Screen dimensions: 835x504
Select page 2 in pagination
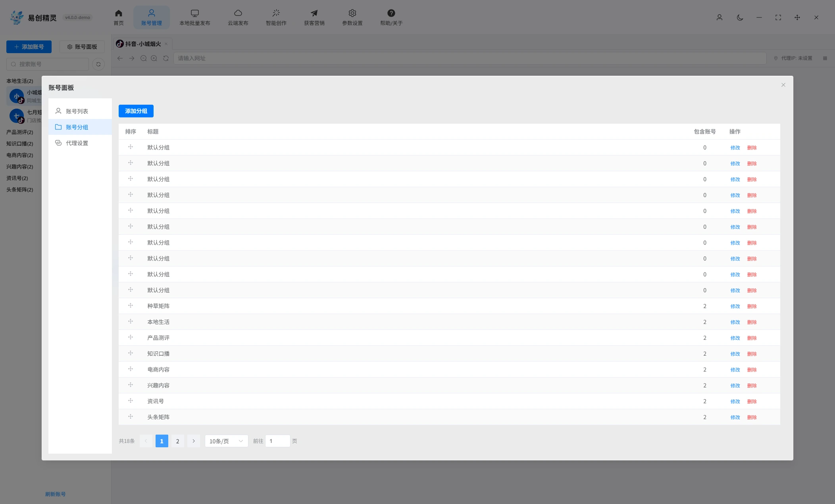(x=177, y=441)
